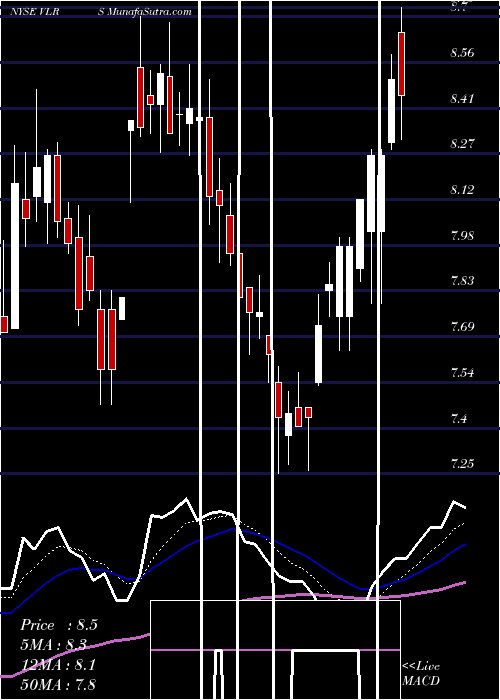The height and width of the screenshot is (700, 500).
Task: Click the MunafaSutra.com watermark text
Action: click(145, 12)
